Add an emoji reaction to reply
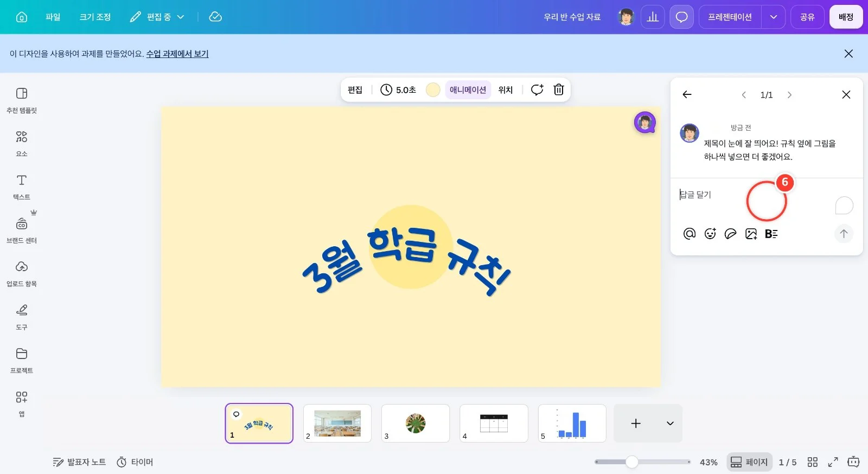The image size is (868, 474). pos(710,234)
